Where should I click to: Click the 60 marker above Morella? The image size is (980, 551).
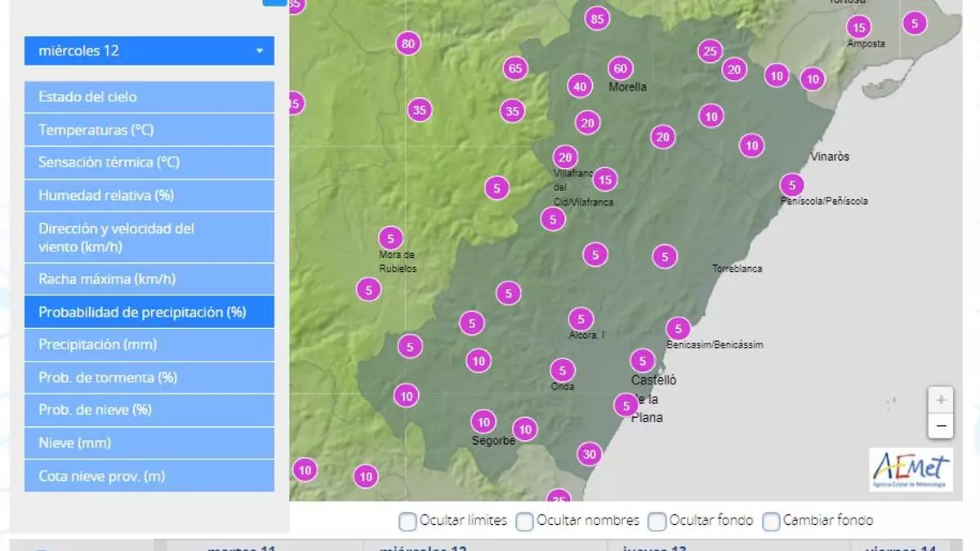[x=621, y=69]
